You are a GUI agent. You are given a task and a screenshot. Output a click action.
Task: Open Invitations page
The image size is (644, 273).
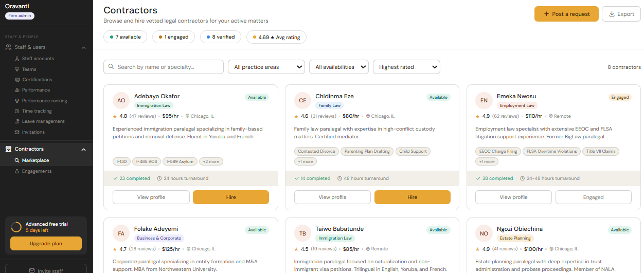33,132
